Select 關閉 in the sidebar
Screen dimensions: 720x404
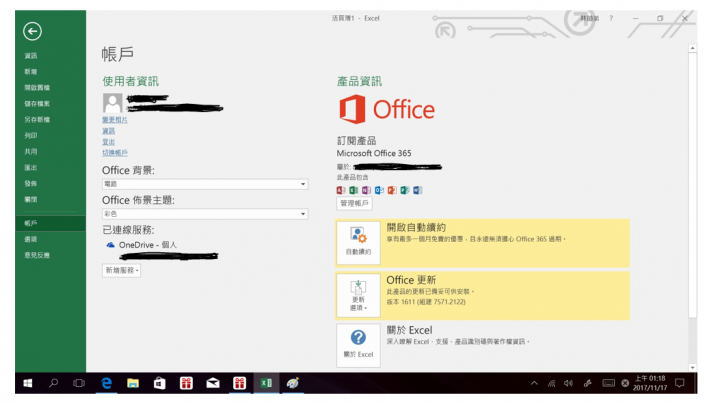31,199
